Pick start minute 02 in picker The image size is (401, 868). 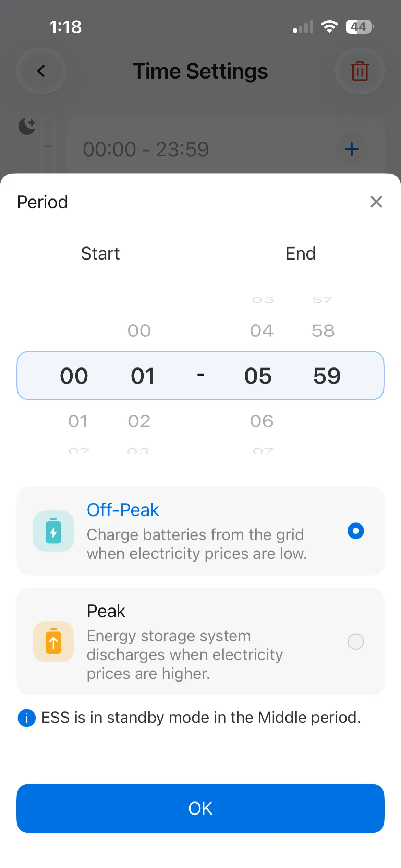tap(139, 421)
